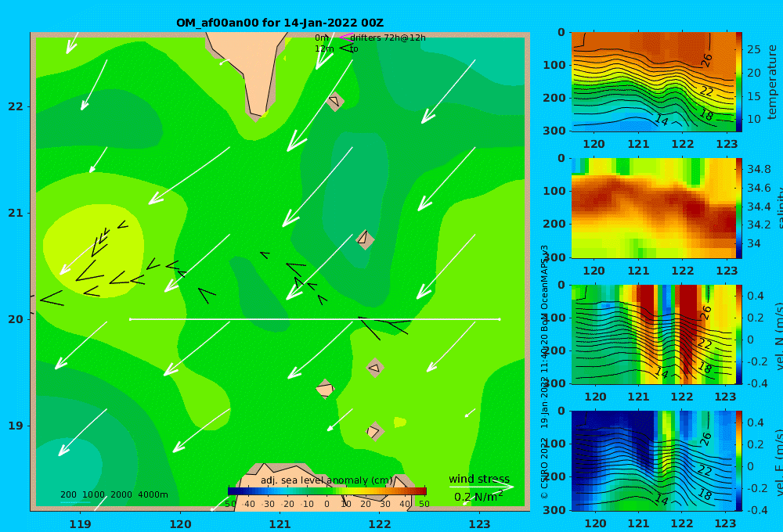Screen dimensions: 783x532
Task: Open the salinity cross-section panel
Action: click(653, 208)
